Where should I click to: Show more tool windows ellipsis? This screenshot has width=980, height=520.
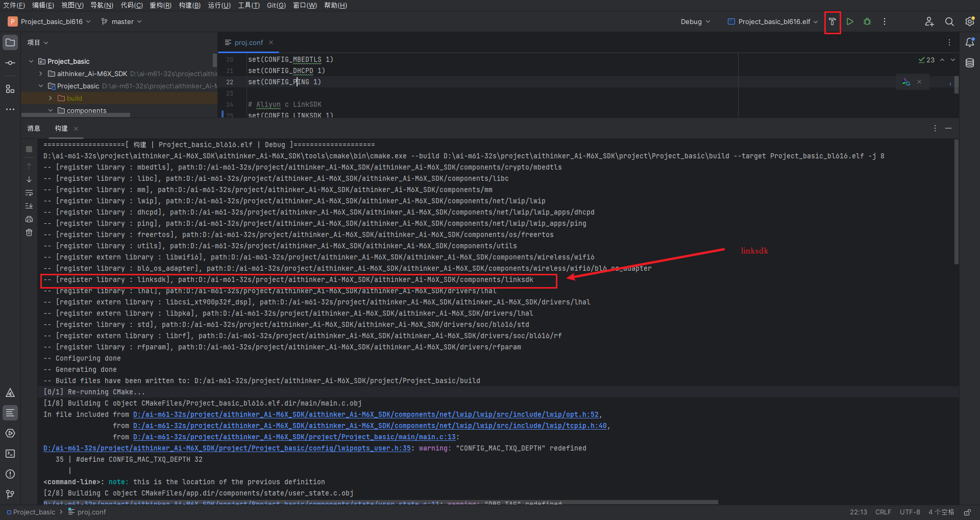[10, 109]
